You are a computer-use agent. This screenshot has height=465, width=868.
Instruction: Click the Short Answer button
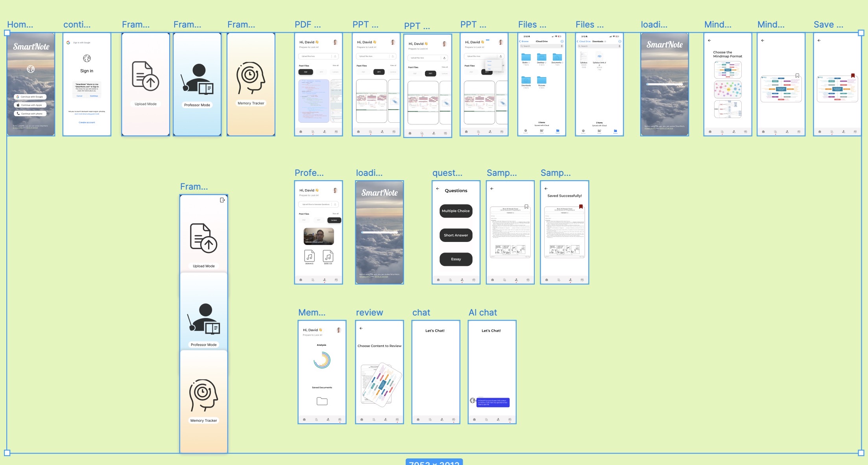(456, 235)
